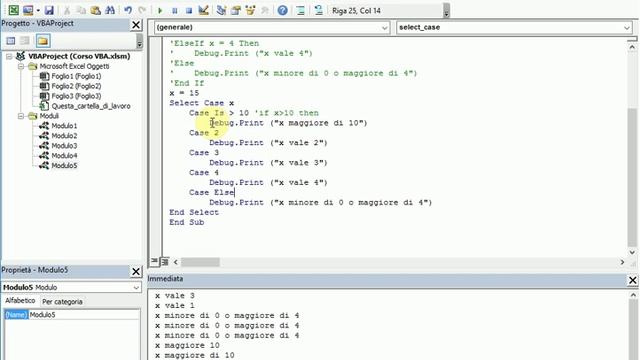Toggle Folders icon in Project pane
The image size is (640, 360).
point(43,41)
